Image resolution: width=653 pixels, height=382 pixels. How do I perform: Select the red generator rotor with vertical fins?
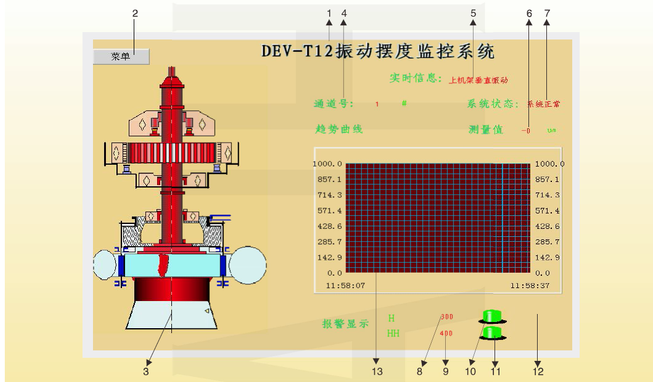[172, 152]
